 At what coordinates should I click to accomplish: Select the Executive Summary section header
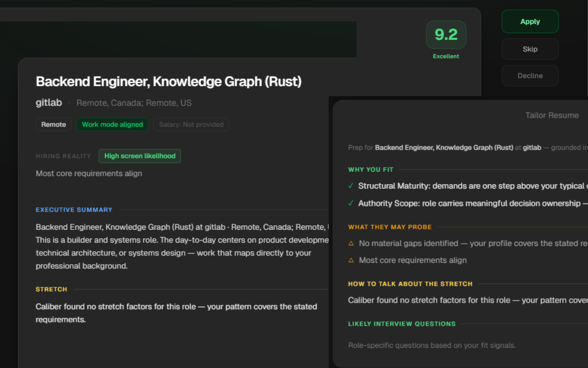(74, 210)
